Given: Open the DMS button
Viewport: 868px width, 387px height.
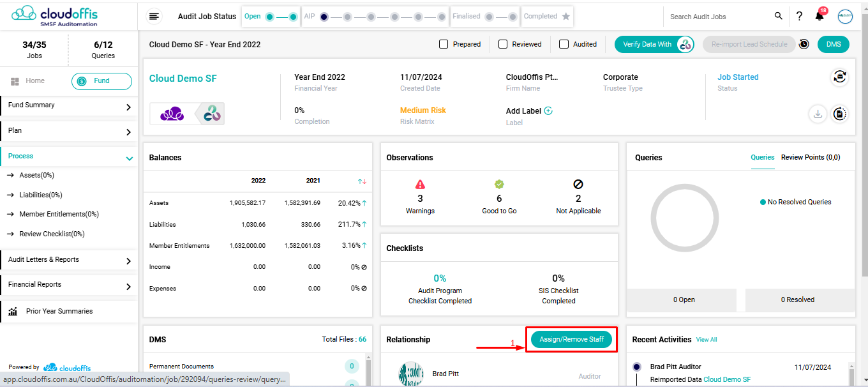Looking at the screenshot, I should coord(834,44).
